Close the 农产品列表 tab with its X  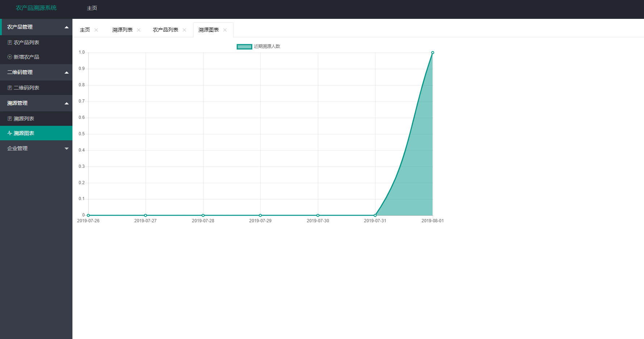[184, 30]
